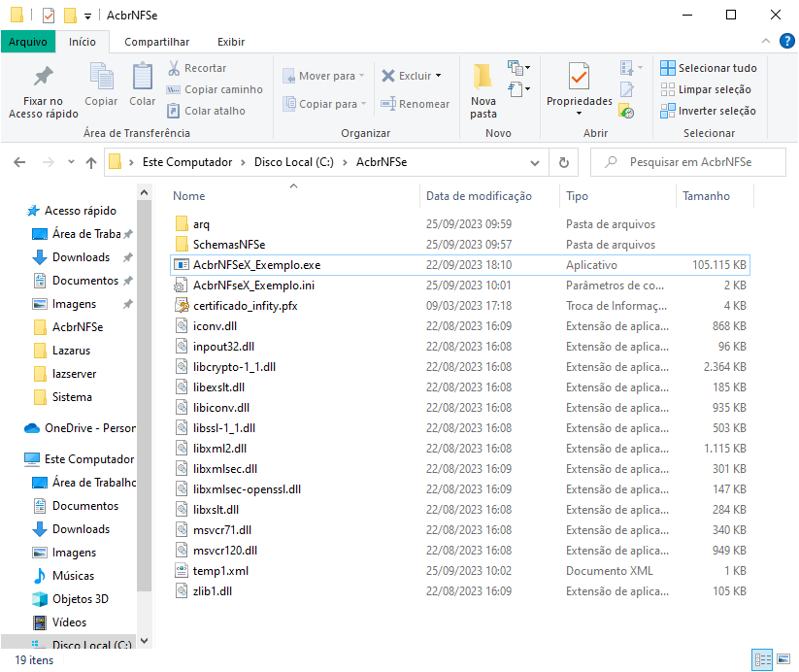Click Inverter seleção

[709, 111]
